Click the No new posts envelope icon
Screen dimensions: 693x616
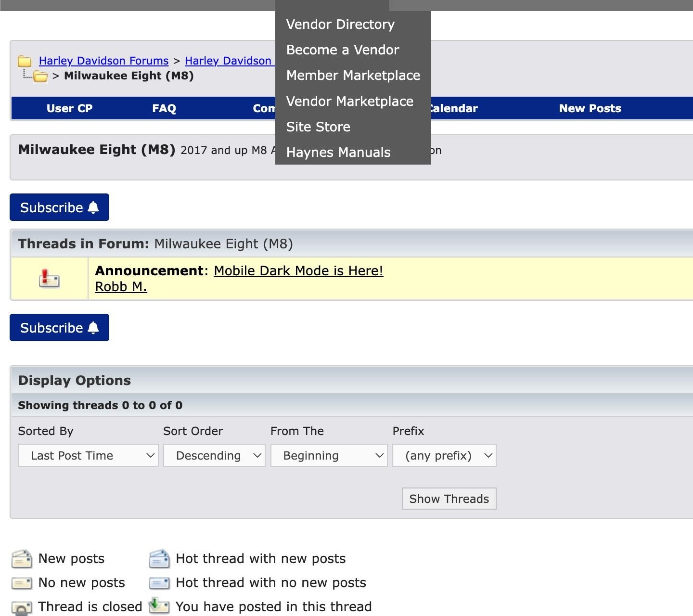click(22, 583)
